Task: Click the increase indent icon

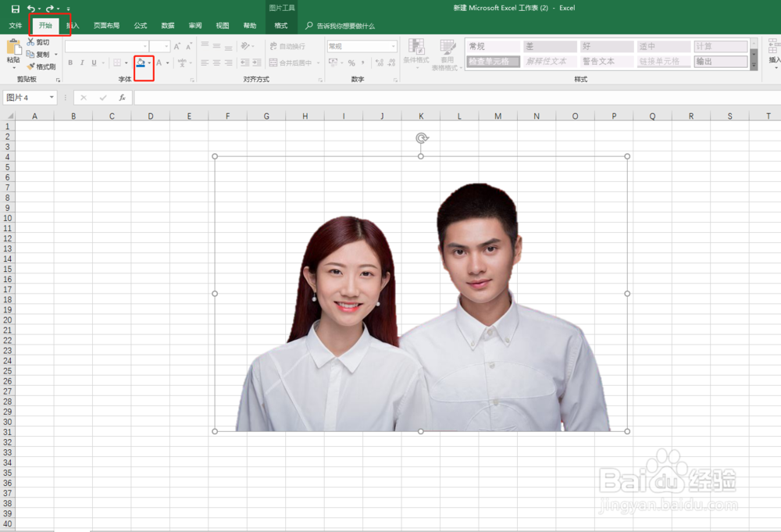Action: [256, 62]
